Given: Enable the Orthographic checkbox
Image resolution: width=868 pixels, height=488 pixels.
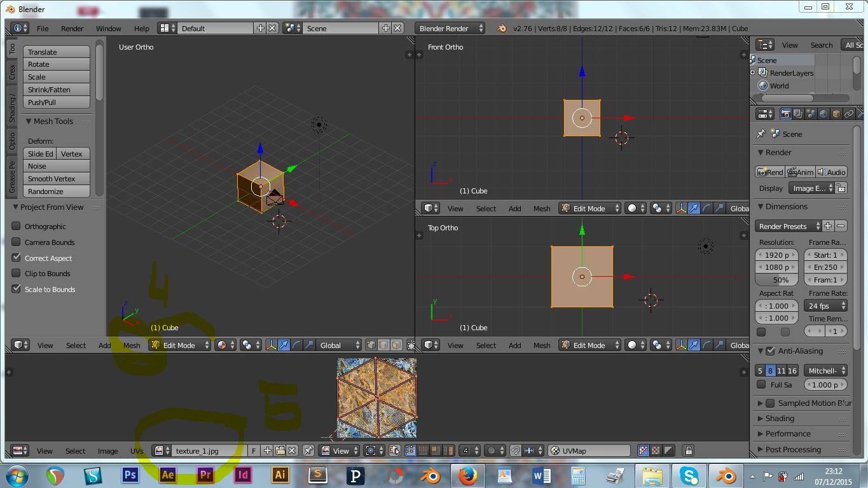Looking at the screenshot, I should (17, 226).
